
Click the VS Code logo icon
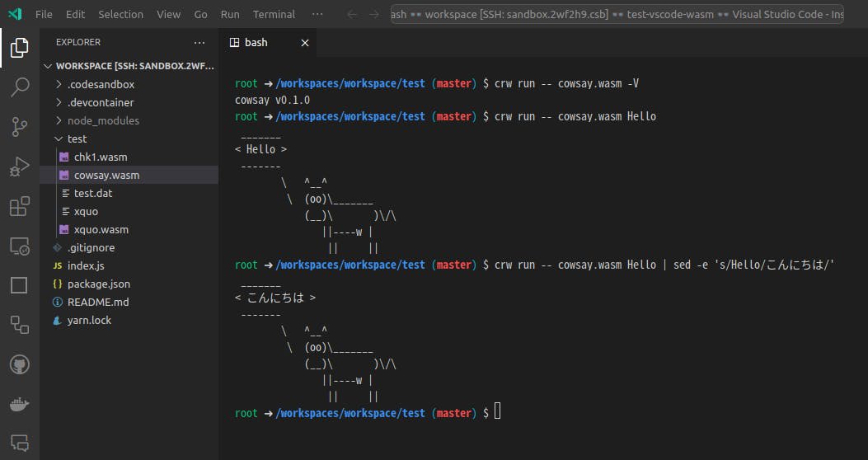(x=15, y=14)
